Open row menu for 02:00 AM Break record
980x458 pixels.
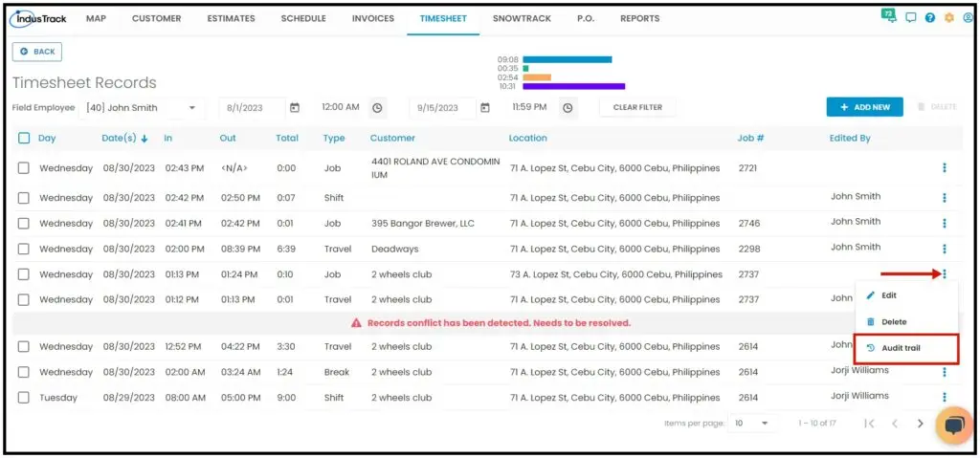pyautogui.click(x=945, y=372)
